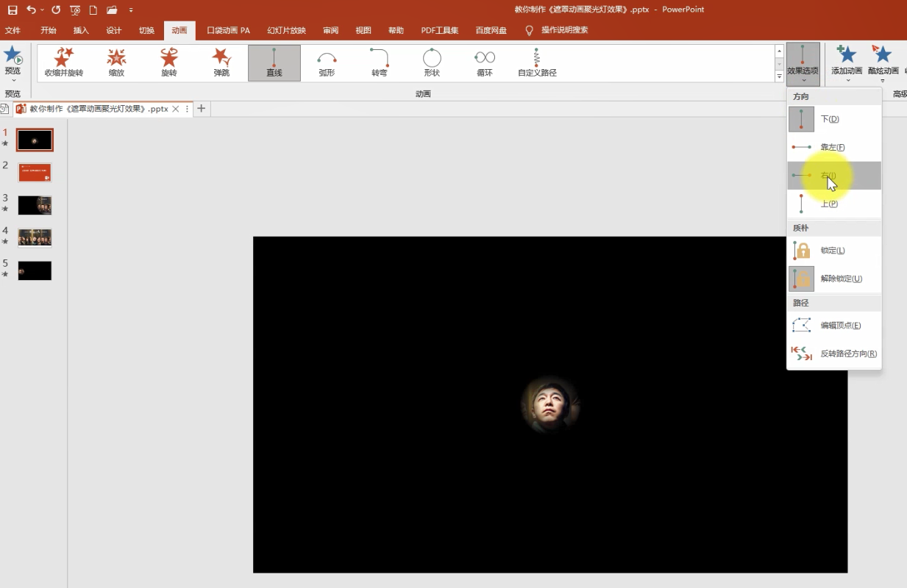Switch to the 切换 transitions tab
The height and width of the screenshot is (588, 907).
pos(146,30)
